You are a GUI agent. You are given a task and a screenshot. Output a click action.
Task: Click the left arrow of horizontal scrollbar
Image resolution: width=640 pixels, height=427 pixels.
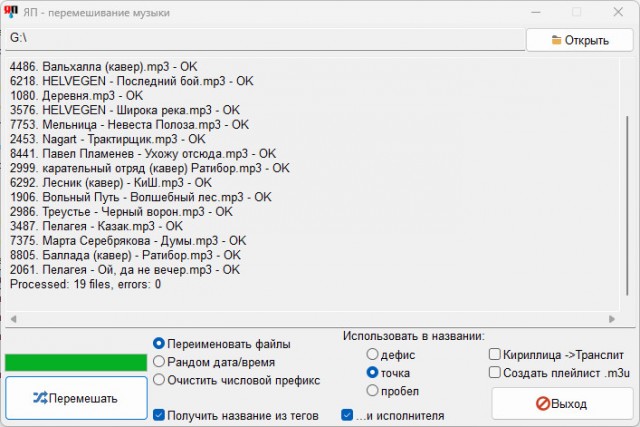coord(13,320)
